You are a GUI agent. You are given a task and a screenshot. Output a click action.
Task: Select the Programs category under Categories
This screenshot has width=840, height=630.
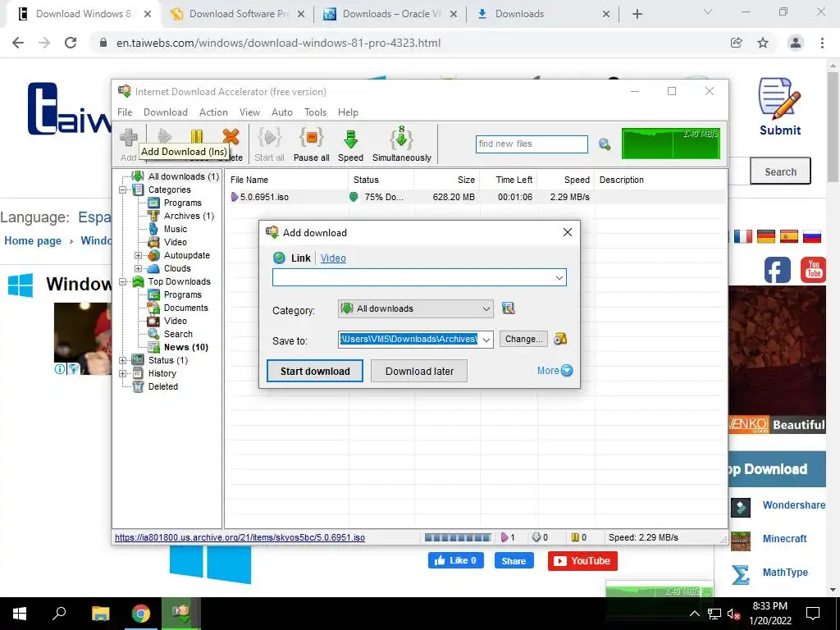182,203
